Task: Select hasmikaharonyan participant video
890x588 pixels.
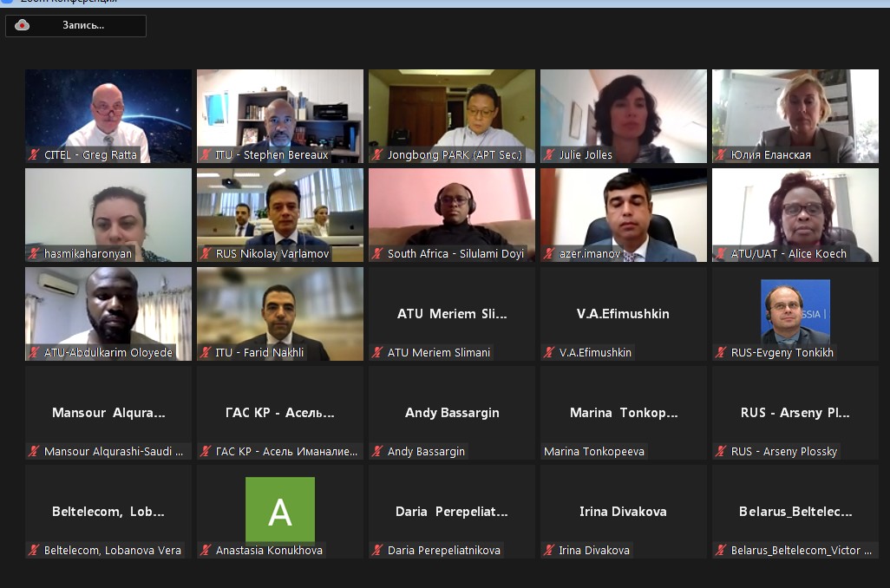Action: tap(108, 215)
